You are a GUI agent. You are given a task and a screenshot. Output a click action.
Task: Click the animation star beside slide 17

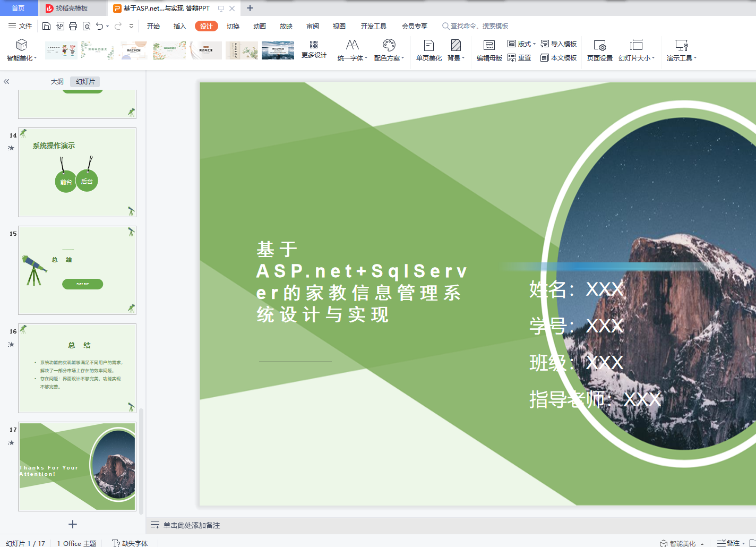pos(11,443)
